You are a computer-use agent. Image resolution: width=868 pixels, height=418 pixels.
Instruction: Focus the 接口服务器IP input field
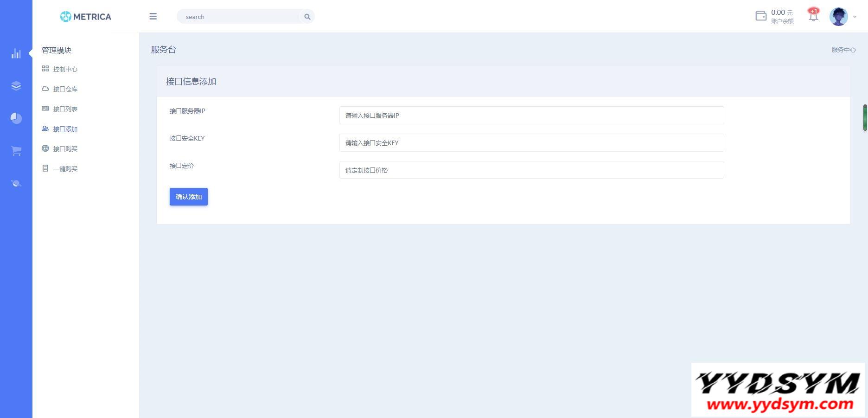point(531,116)
